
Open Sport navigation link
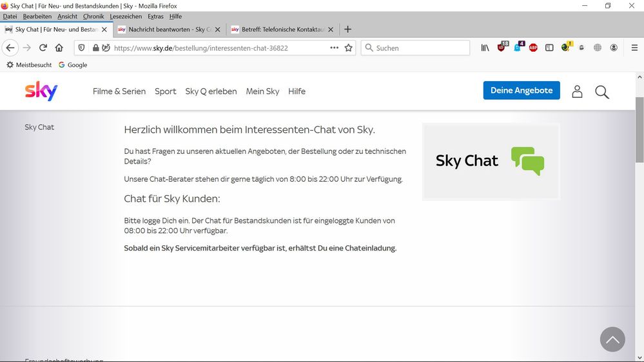coord(166,91)
